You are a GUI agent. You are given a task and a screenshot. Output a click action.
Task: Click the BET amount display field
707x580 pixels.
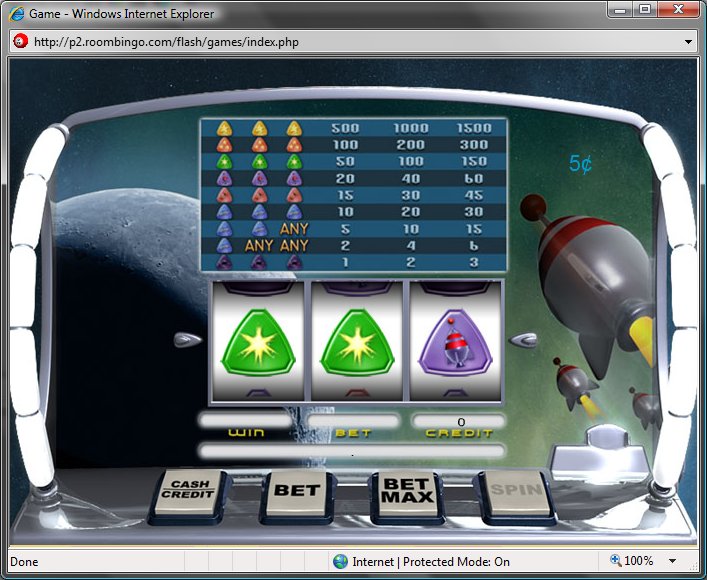click(354, 421)
